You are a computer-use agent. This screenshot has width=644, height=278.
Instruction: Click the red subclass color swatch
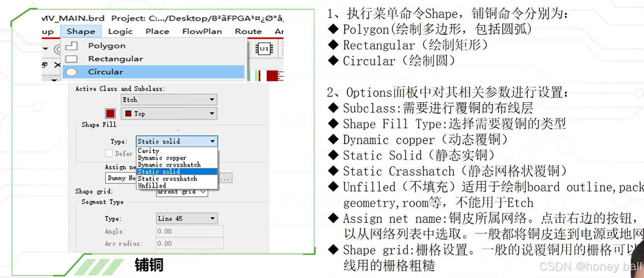point(110,114)
